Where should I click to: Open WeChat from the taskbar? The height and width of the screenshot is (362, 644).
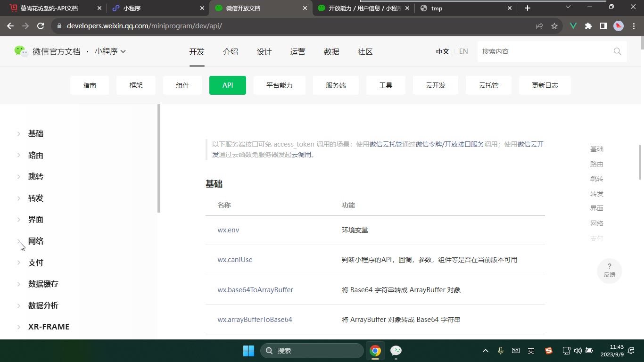point(396,351)
